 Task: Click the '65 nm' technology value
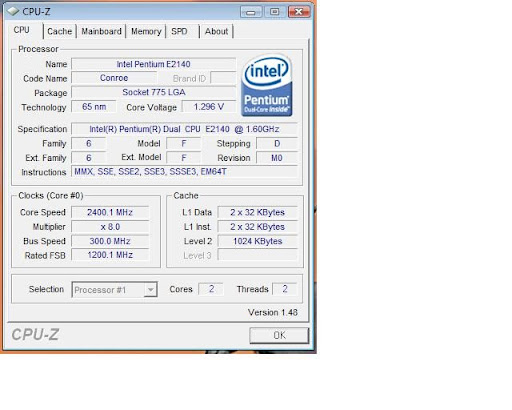pos(94,107)
